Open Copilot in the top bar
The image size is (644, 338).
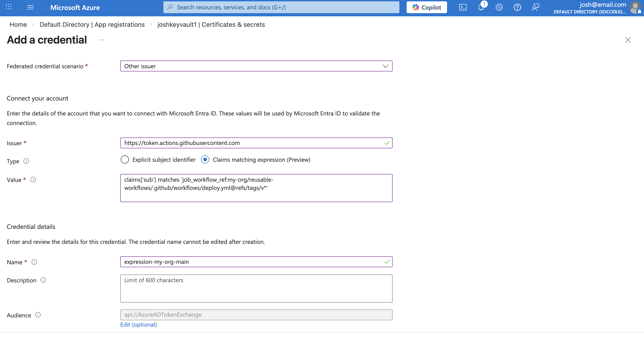coord(426,7)
